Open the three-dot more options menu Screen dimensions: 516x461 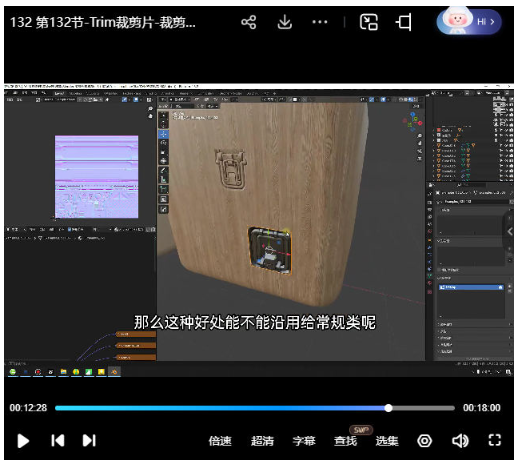coord(320,22)
